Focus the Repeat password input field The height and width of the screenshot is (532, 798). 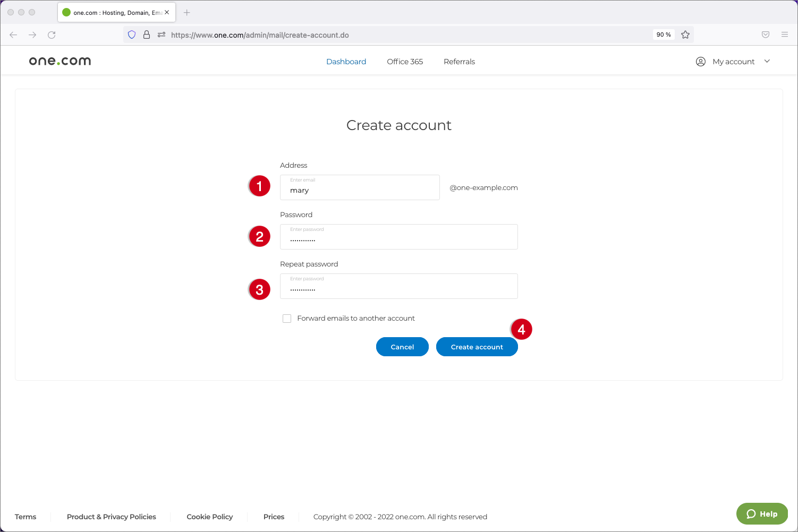399,286
